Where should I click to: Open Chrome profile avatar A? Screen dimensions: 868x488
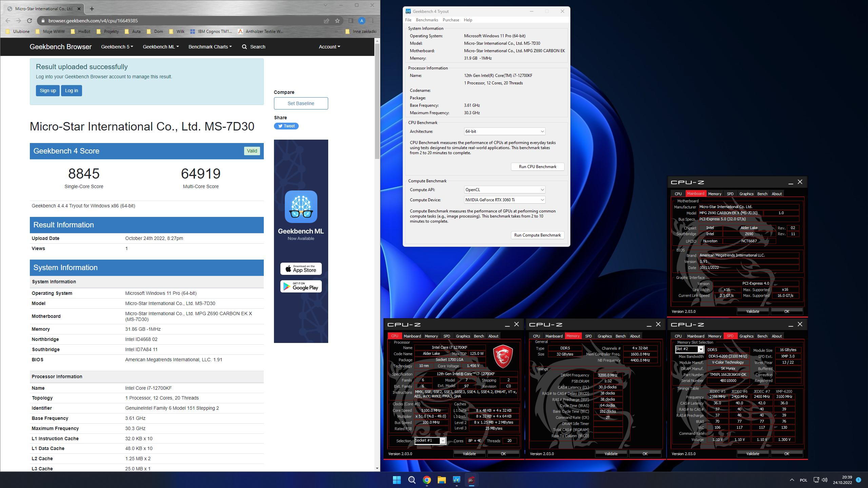click(x=362, y=21)
